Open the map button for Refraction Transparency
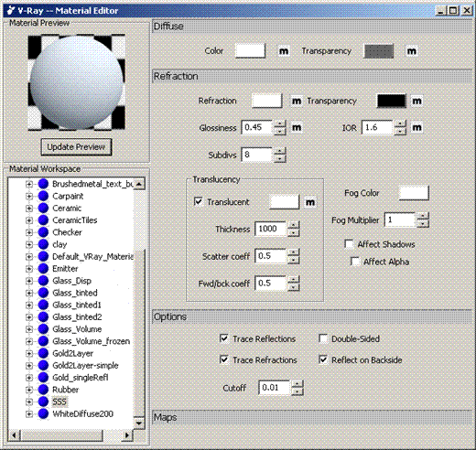Image resolution: width=476 pixels, height=450 pixels. 416,101
